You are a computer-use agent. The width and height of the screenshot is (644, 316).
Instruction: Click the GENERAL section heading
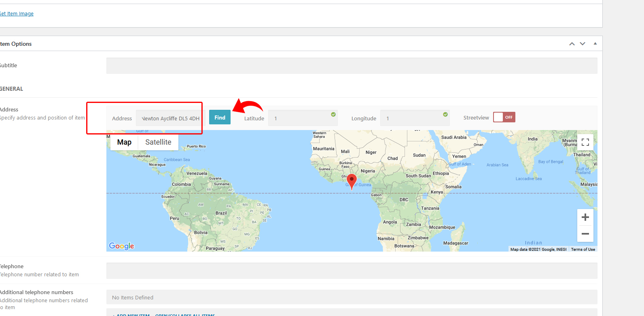coord(11,89)
